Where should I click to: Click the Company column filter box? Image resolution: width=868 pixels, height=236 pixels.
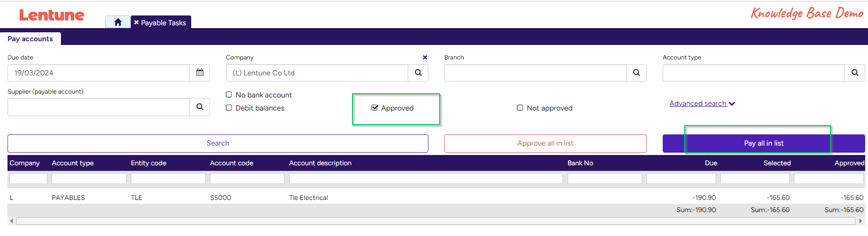(28, 178)
